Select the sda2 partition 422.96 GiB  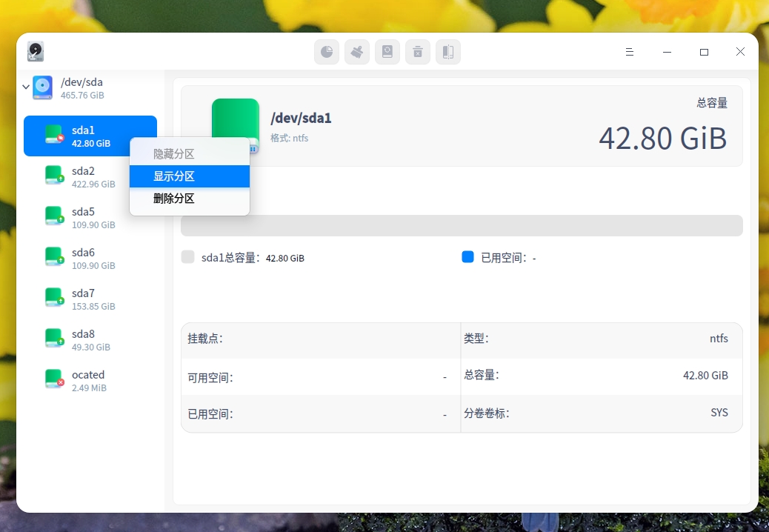click(90, 177)
